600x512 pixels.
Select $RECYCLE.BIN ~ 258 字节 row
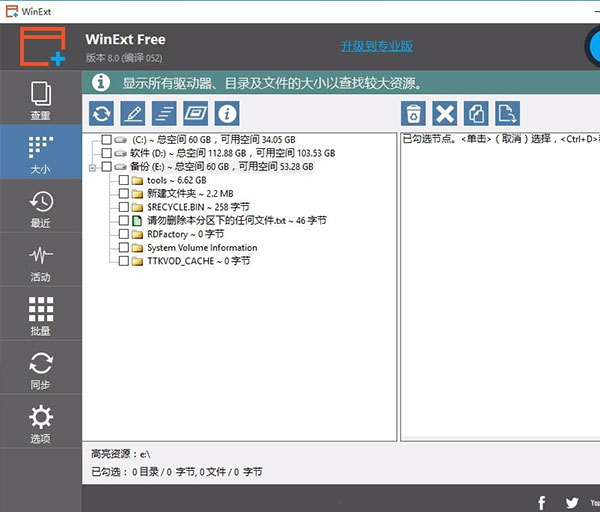(198, 207)
